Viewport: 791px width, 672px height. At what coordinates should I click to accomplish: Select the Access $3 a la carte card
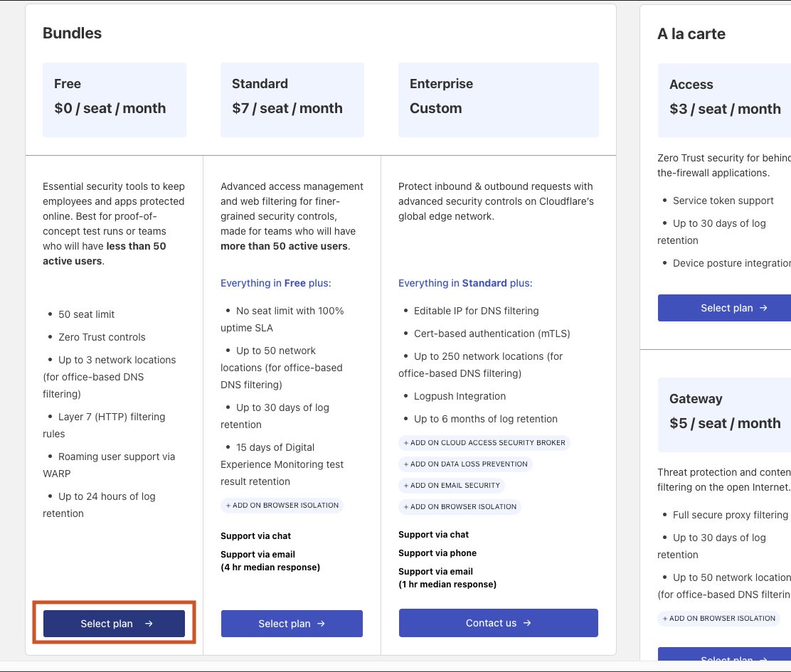tap(724, 100)
